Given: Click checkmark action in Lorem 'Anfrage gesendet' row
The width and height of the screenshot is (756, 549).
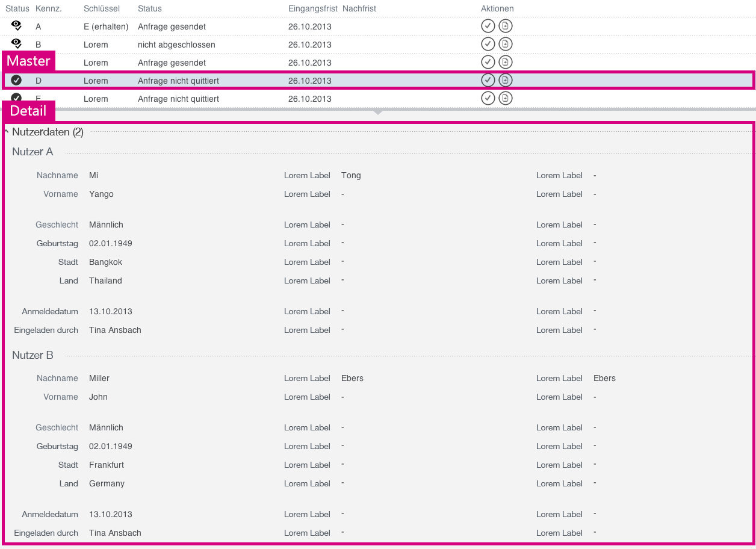Looking at the screenshot, I should pyautogui.click(x=488, y=62).
